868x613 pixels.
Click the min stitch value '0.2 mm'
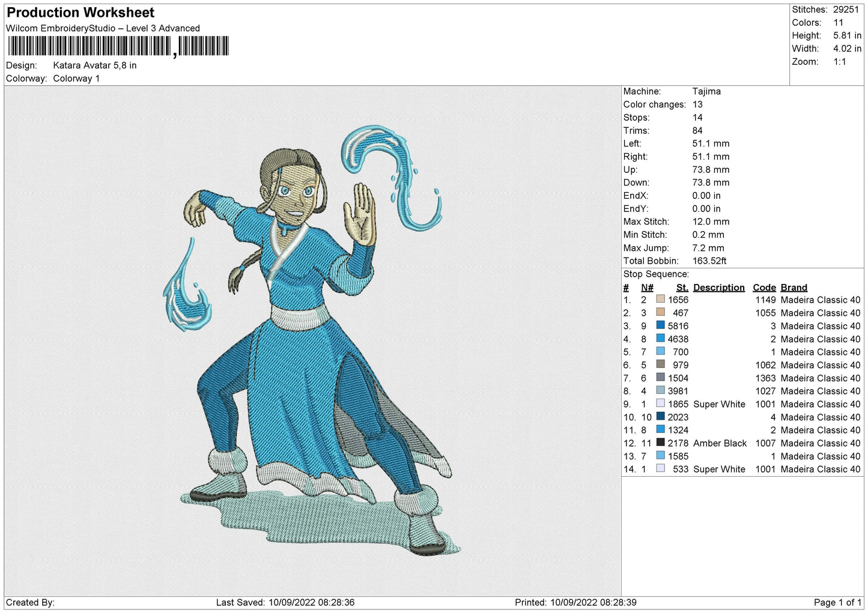pos(708,235)
